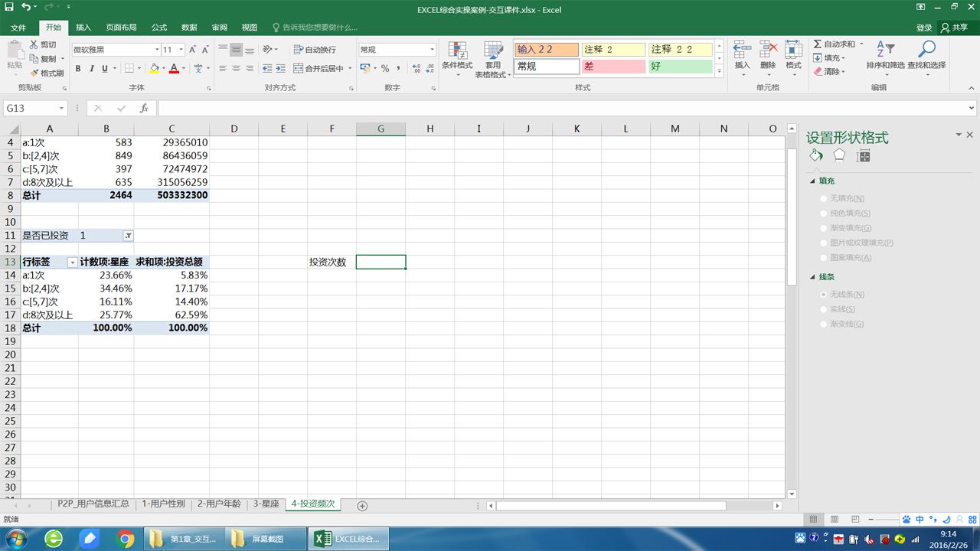Apply the 差 (Bad) cell style
Image resolution: width=980 pixels, height=551 pixels.
(x=612, y=67)
